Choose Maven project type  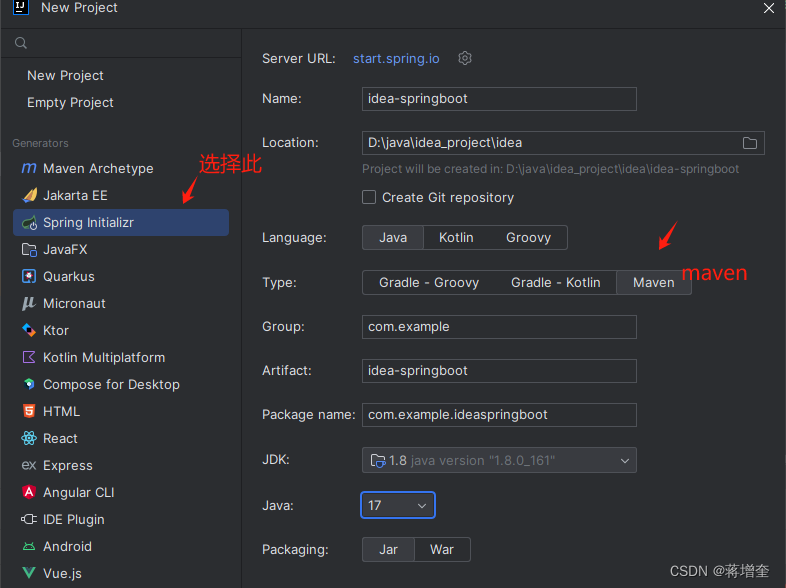click(x=654, y=283)
